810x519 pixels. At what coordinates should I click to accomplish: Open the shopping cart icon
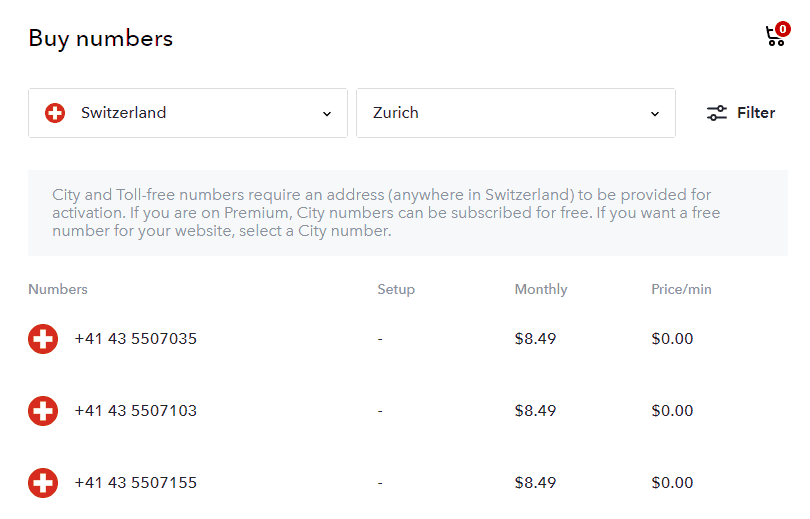(x=773, y=38)
